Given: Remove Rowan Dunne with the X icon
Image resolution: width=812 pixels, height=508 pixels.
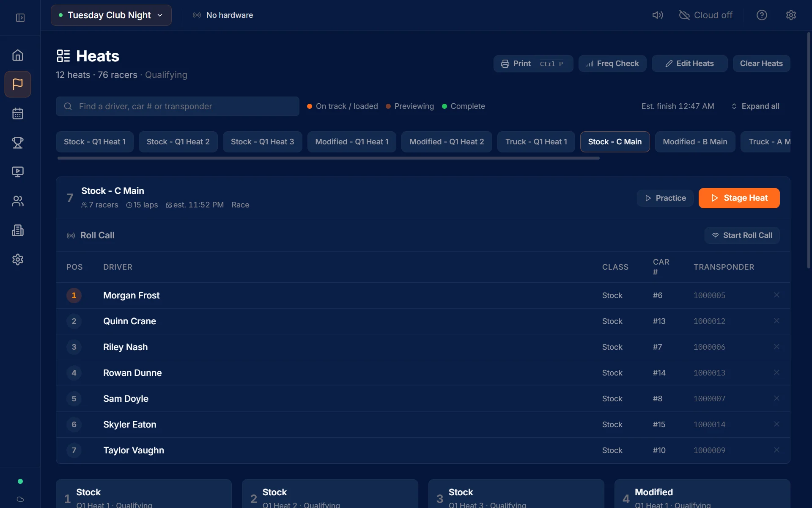Looking at the screenshot, I should pyautogui.click(x=776, y=373).
